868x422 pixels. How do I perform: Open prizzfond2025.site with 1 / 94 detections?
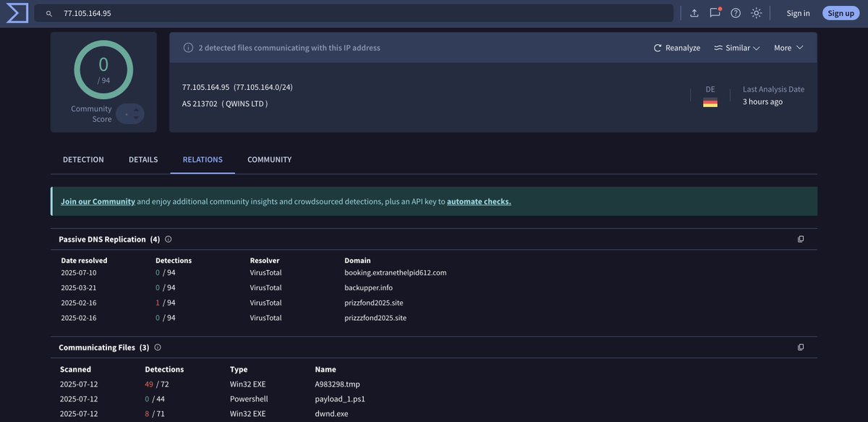(x=375, y=303)
